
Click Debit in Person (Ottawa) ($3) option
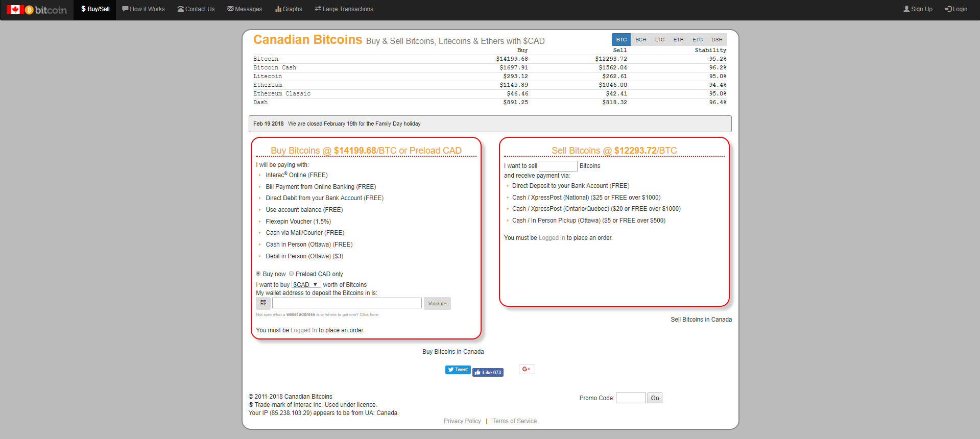point(304,256)
